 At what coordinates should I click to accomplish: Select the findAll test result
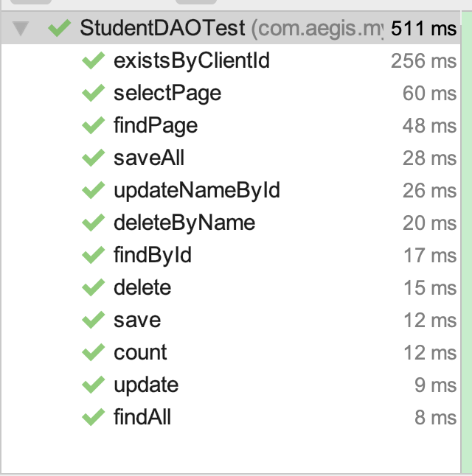pyautogui.click(x=142, y=418)
